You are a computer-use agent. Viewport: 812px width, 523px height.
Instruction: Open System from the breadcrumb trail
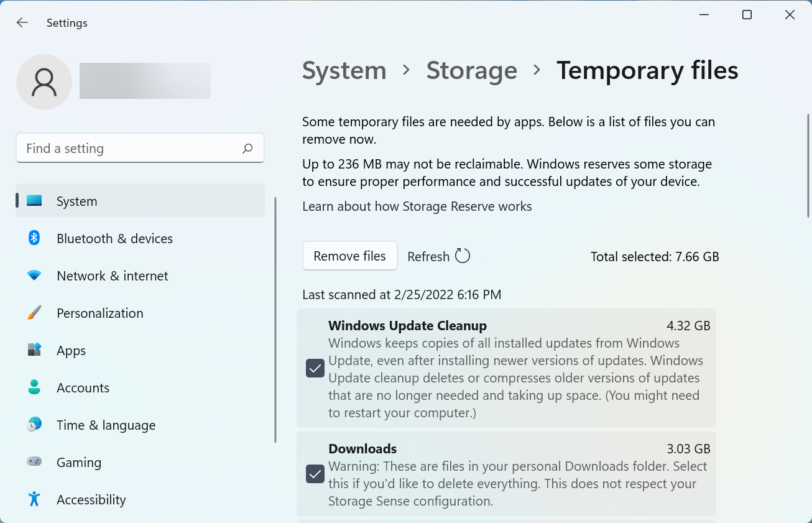tap(344, 70)
